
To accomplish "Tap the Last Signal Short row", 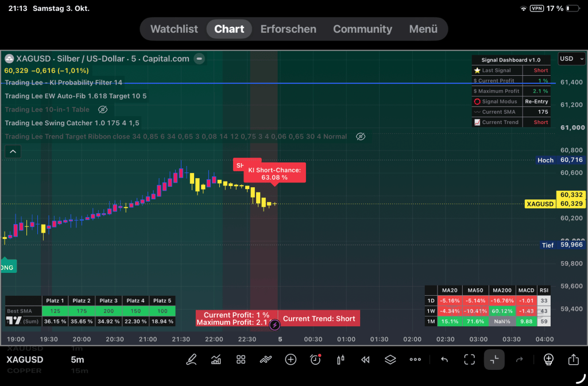I will click(511, 70).
